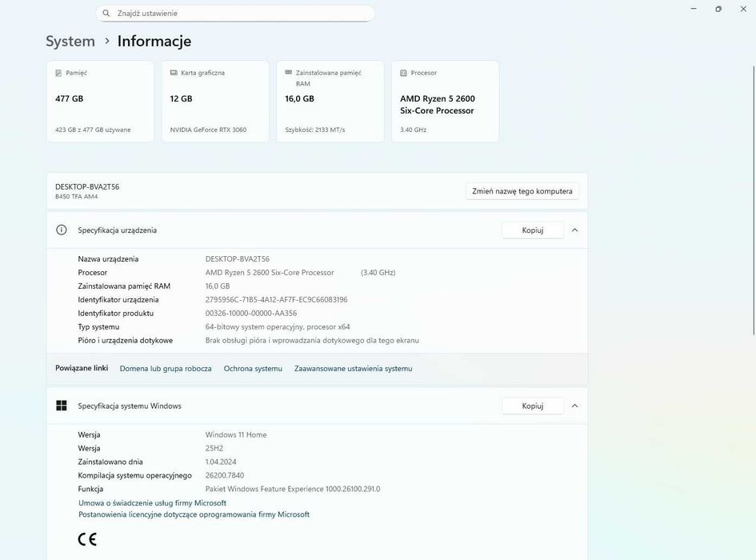This screenshot has width=756, height=560.
Task: Click the Kompilacja systemu operacyjnego label
Action: [x=135, y=475]
